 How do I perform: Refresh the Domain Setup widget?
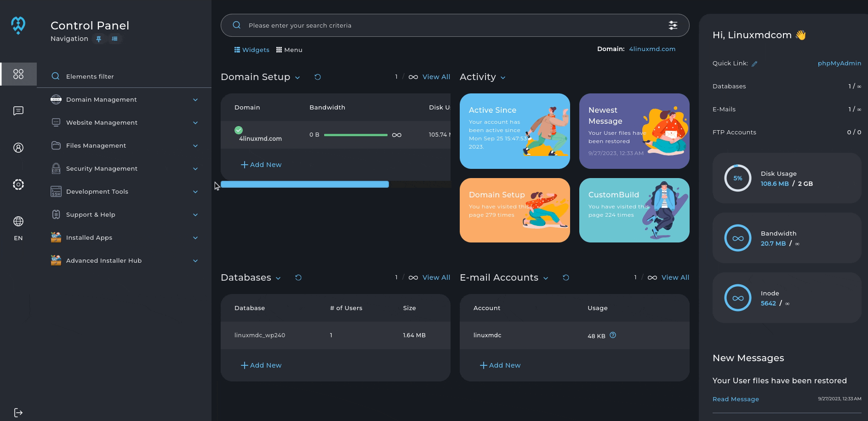click(x=317, y=77)
